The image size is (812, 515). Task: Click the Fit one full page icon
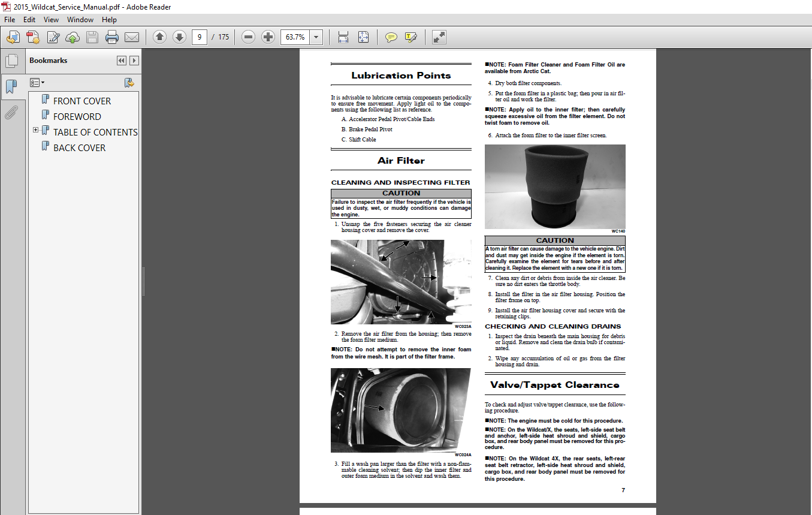pos(363,37)
